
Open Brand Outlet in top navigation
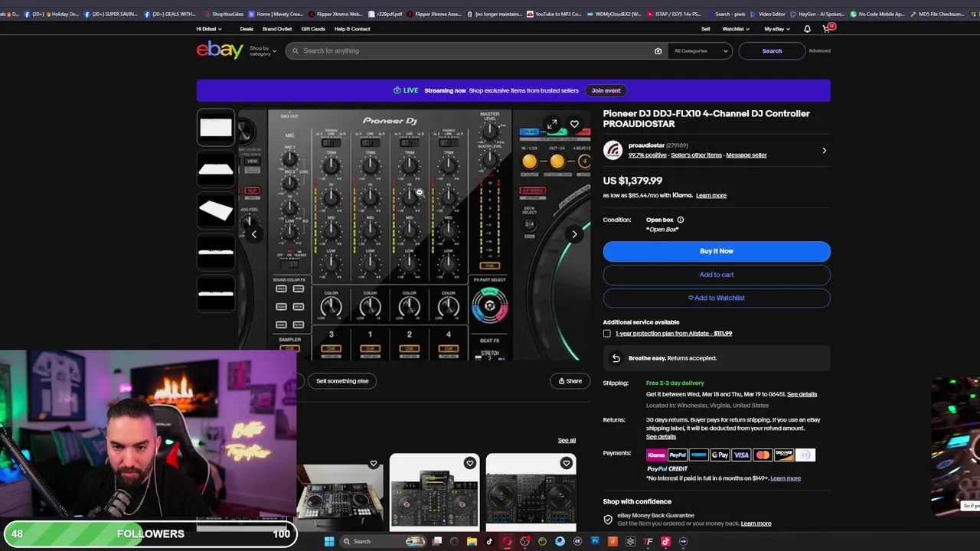[277, 29]
